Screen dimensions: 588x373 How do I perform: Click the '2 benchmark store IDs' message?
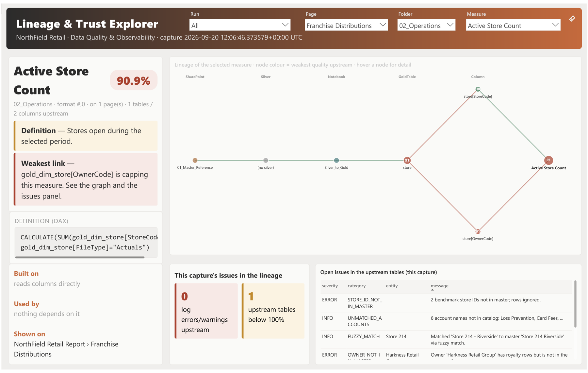coord(485,300)
